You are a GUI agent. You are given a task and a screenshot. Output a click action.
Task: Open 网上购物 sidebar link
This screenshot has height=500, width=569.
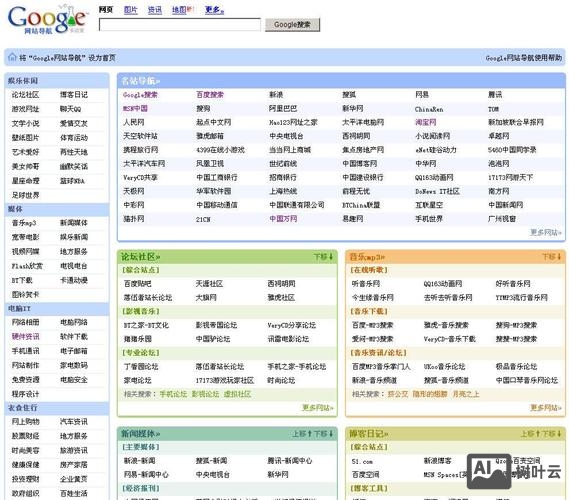[x=25, y=422]
